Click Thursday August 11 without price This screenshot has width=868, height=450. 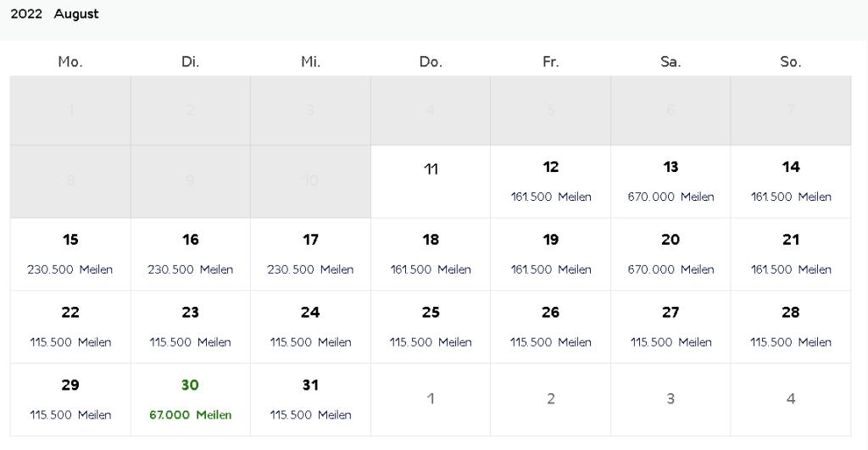point(431,181)
